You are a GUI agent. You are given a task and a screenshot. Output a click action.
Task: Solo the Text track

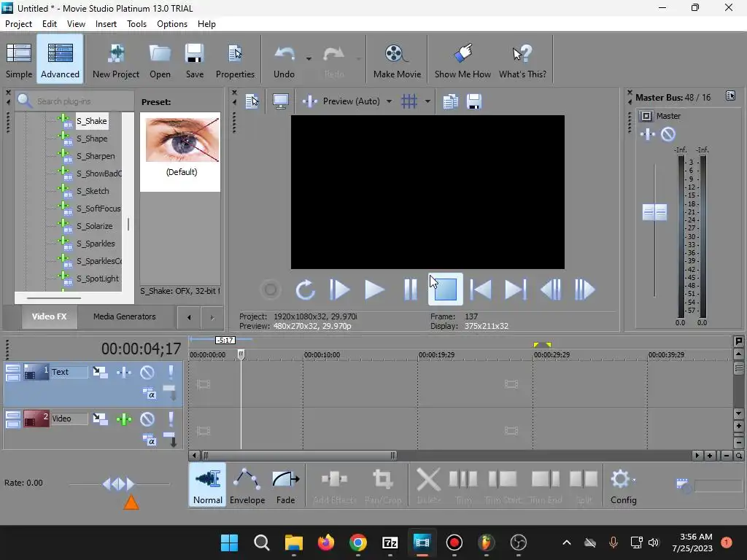171,372
